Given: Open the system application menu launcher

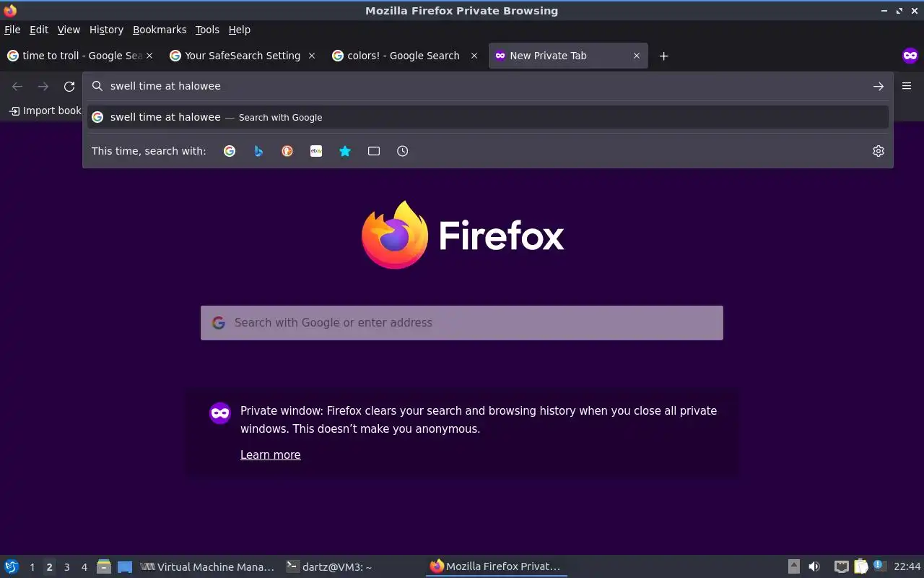Looking at the screenshot, I should click(12, 567).
